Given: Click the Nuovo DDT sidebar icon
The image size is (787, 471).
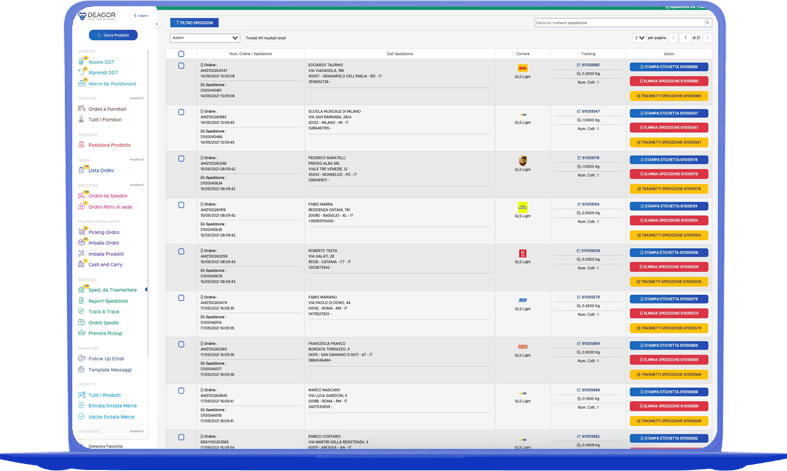Looking at the screenshot, I should pos(81,61).
